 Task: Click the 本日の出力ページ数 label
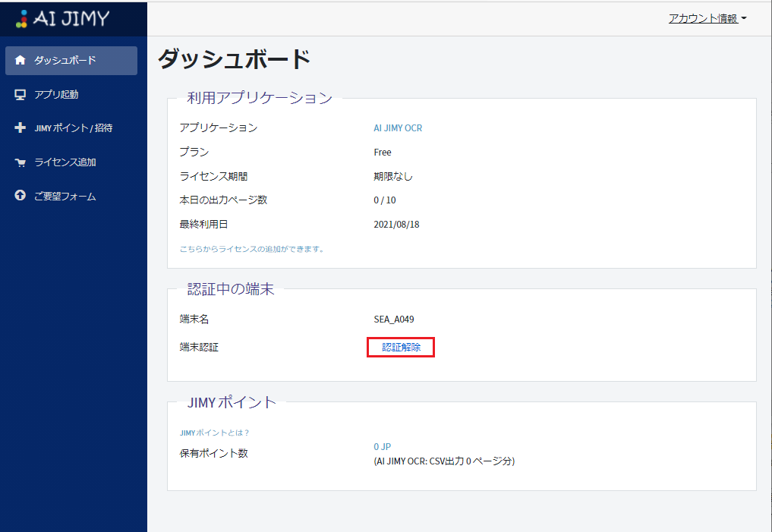coord(223,200)
